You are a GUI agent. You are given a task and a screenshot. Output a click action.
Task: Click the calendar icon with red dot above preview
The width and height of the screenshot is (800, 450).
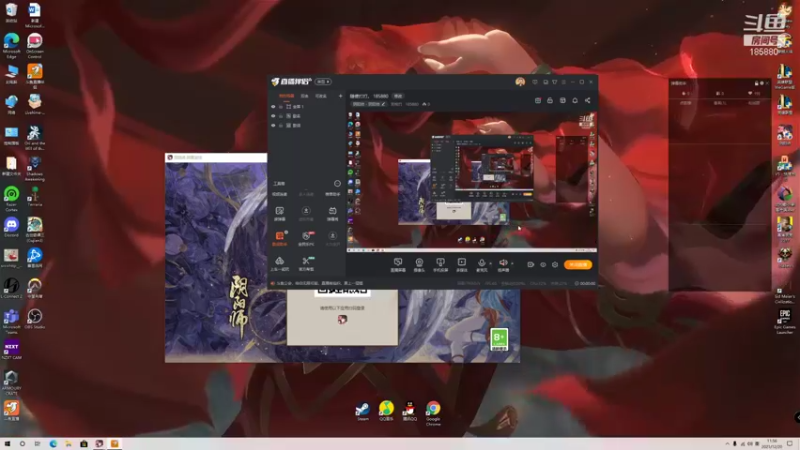coord(538,101)
